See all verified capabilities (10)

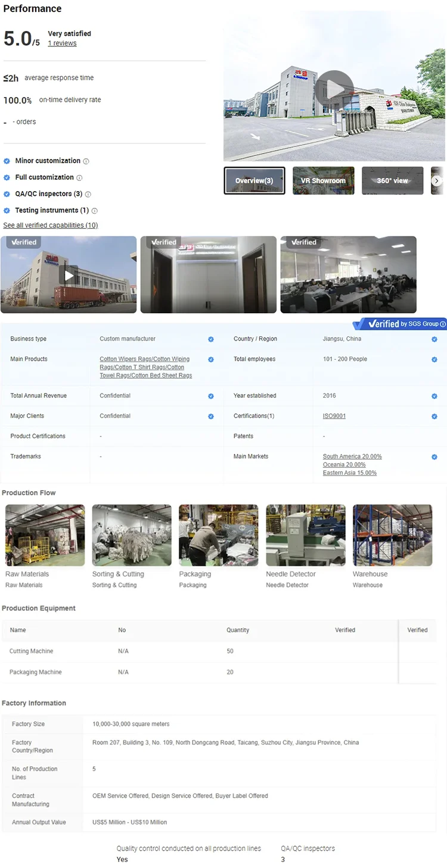[51, 226]
